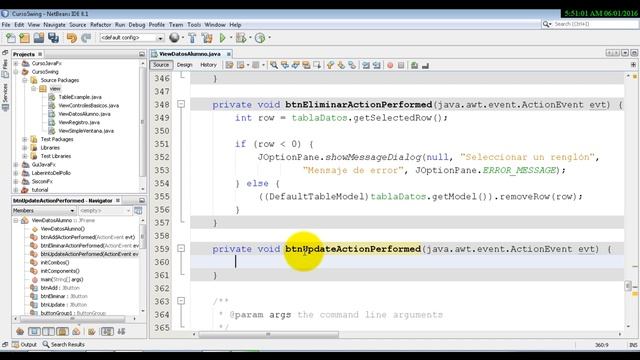Select initComponents() in Navigator
This screenshot has width=640, height=360.
click(60, 271)
